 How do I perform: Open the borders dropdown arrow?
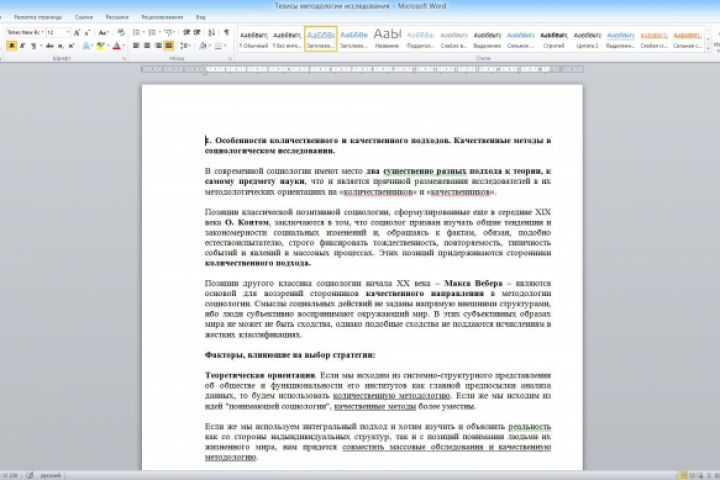pyautogui.click(x=225, y=45)
